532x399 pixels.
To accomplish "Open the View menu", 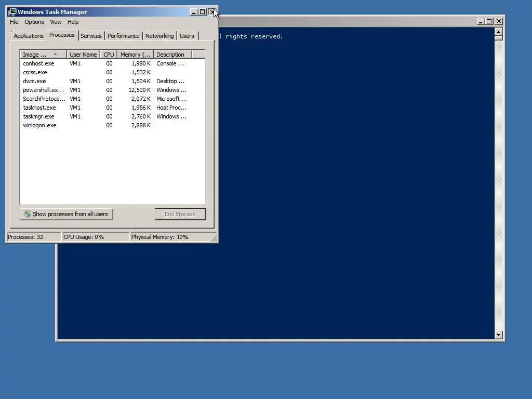I will [x=56, y=22].
